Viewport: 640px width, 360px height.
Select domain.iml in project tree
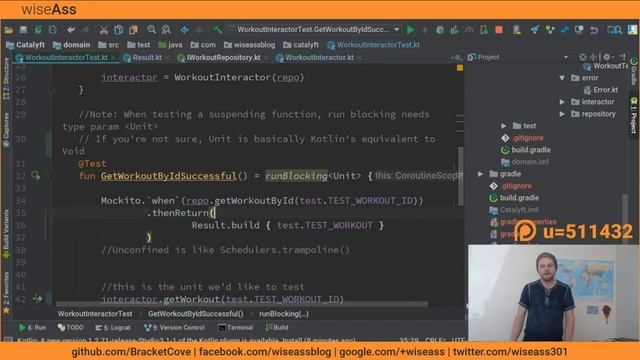click(525, 162)
